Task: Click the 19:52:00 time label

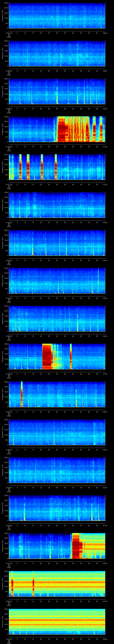Action: point(9,601)
